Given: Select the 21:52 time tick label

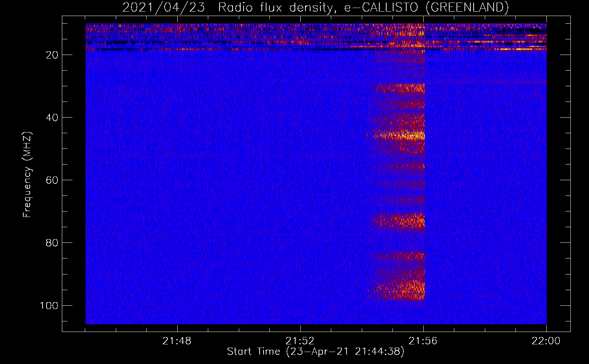Looking at the screenshot, I should coord(300,341).
